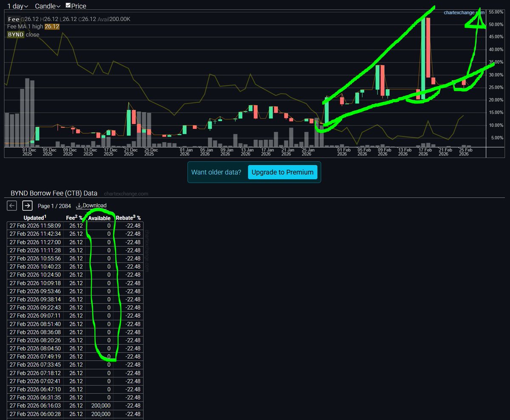Click row 27 Feb 2026 10:55:56

point(75,259)
